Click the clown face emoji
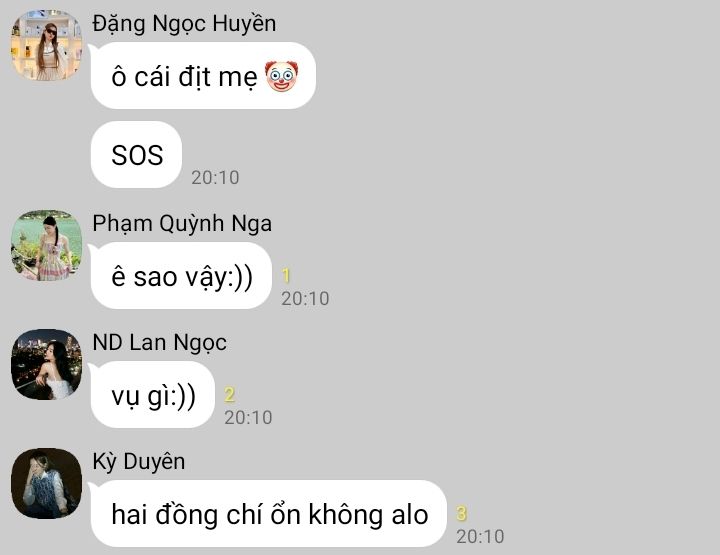The width and height of the screenshot is (720, 555). pos(281,76)
